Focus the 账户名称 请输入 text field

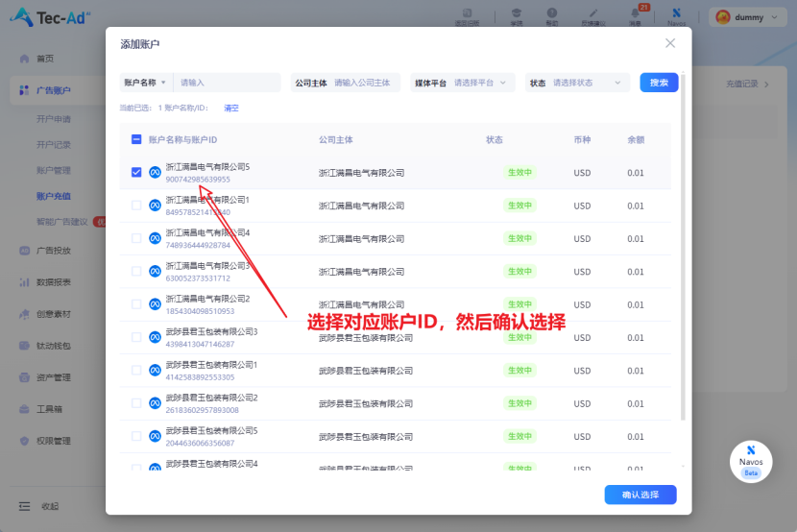point(227,83)
